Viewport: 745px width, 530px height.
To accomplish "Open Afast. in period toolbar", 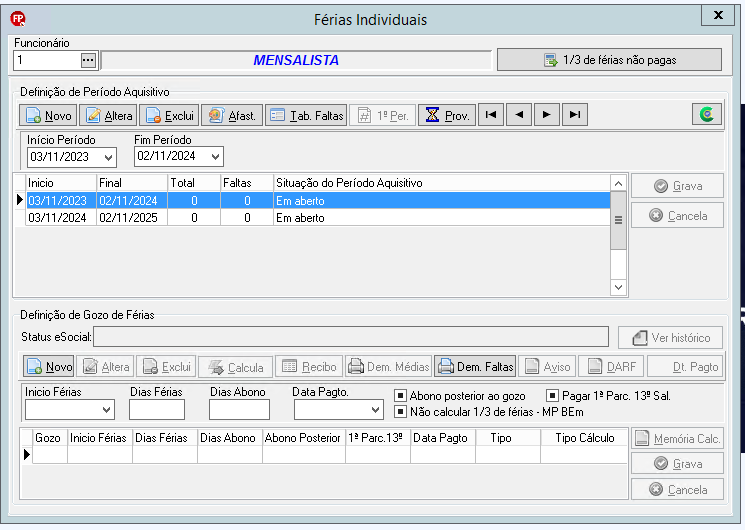I will 232,115.
